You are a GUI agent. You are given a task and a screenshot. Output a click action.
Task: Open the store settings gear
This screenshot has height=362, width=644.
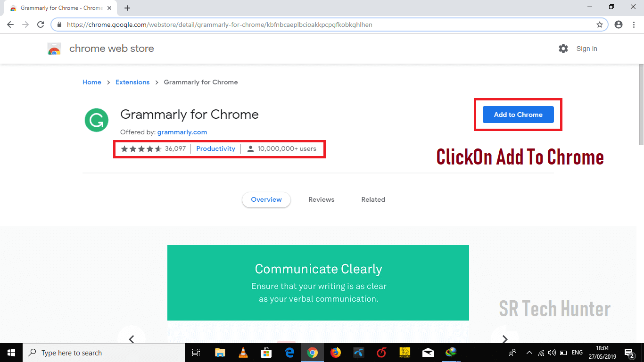pos(563,48)
